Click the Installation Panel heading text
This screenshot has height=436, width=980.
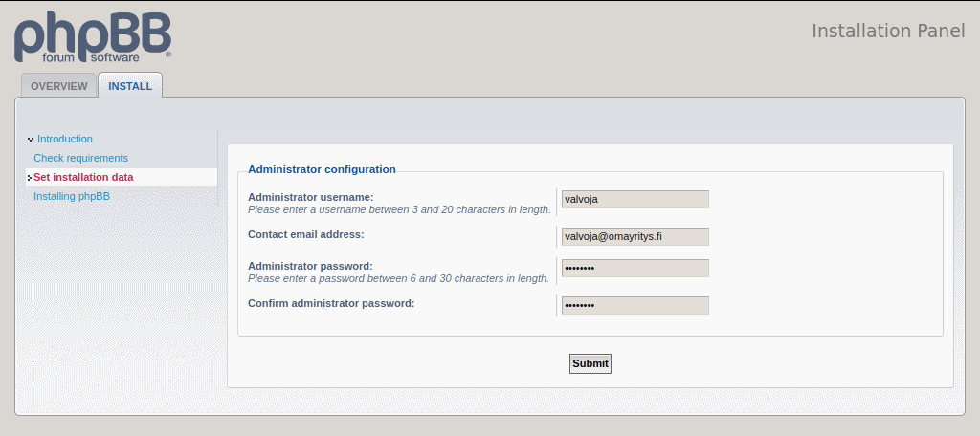[x=888, y=31]
